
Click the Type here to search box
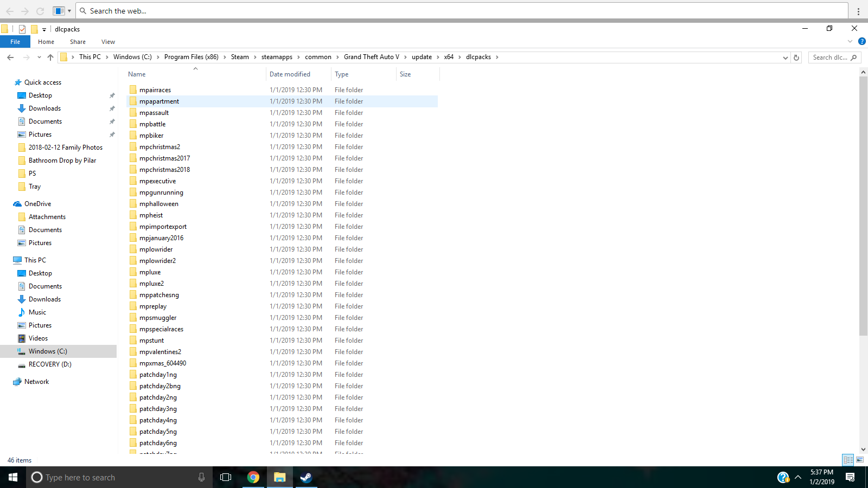[118, 477]
